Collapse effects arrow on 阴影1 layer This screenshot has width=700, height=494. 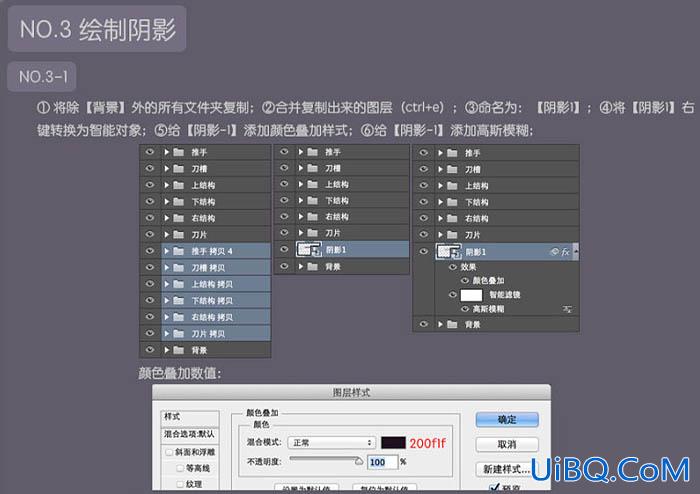[576, 251]
